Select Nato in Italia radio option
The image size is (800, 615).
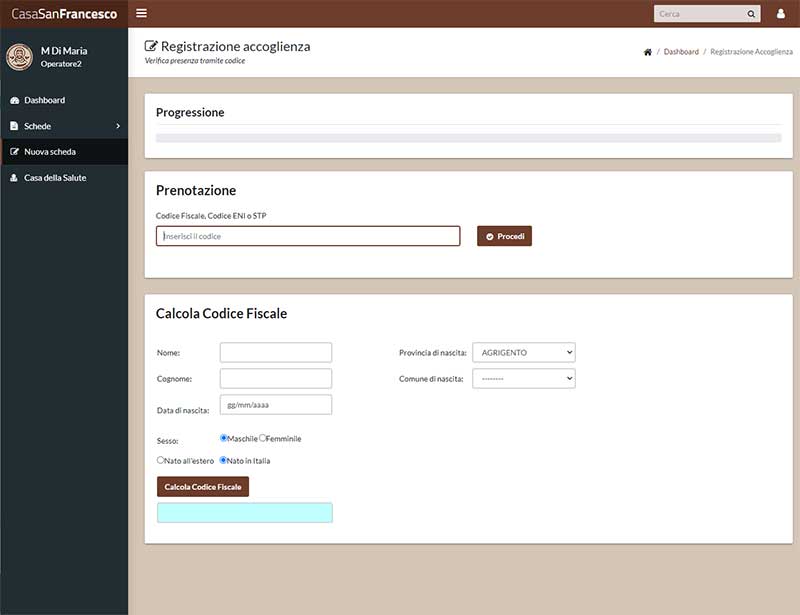[x=223, y=460]
